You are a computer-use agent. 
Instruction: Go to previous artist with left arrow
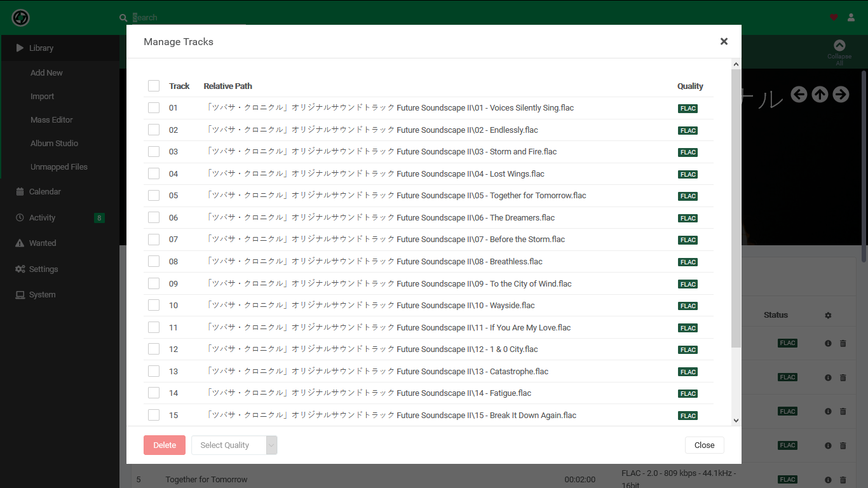799,94
